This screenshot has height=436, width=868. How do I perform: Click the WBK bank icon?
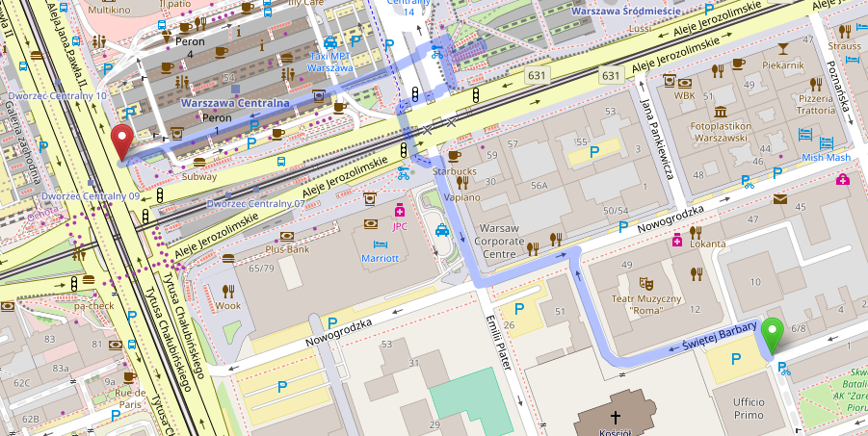point(685,84)
